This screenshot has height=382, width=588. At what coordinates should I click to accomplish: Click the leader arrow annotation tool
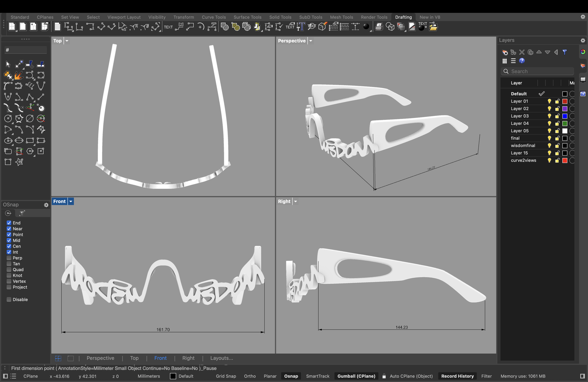click(190, 27)
